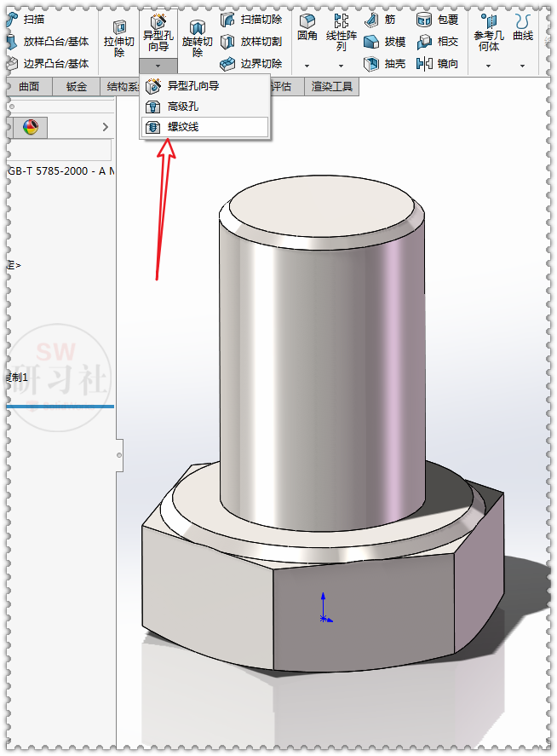The width and height of the screenshot is (557, 756).
Task: Click the Curves (曲线) tool
Action: click(523, 27)
